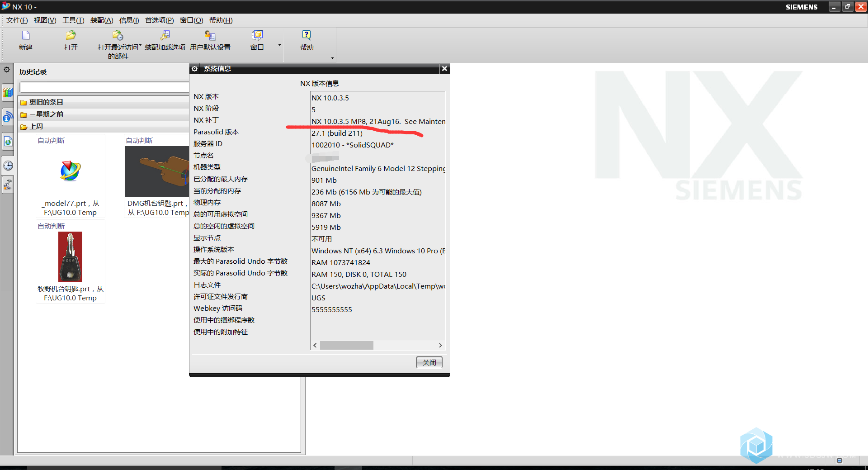Click the '1002010 - *SolidSQUAD*' server ID value

(353, 145)
